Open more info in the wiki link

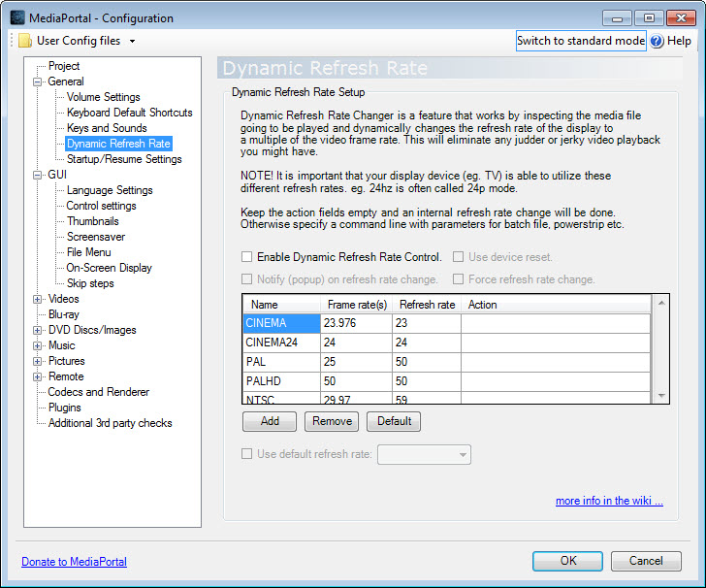[x=609, y=501]
